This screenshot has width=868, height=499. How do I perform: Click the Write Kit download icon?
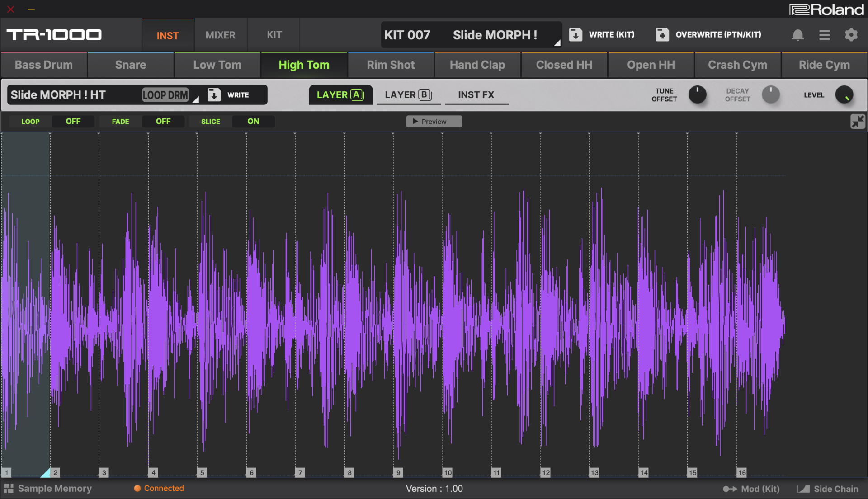[x=576, y=35]
